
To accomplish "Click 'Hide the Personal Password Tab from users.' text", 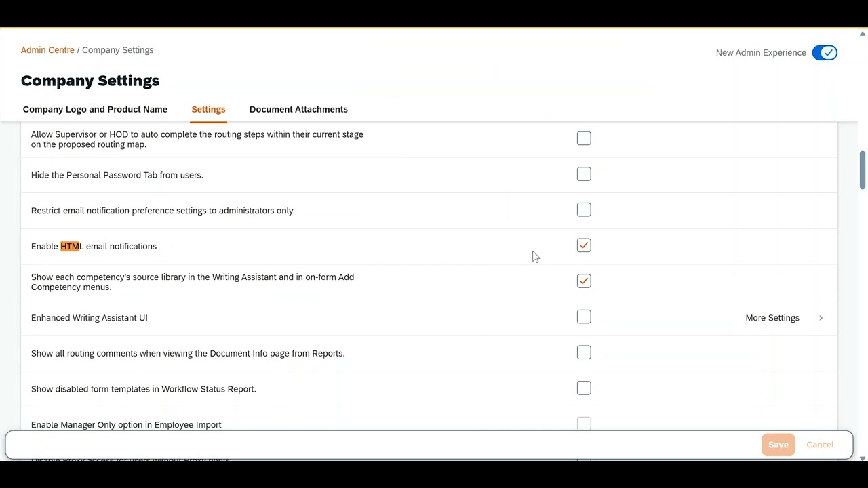I will click(117, 175).
